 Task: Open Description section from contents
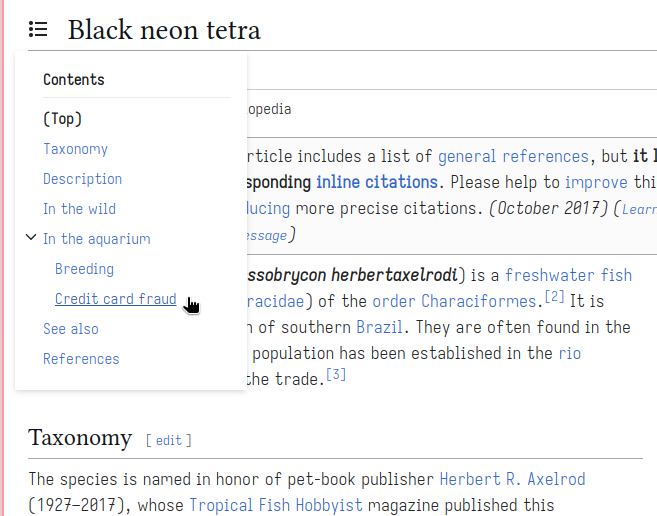pyautogui.click(x=82, y=179)
